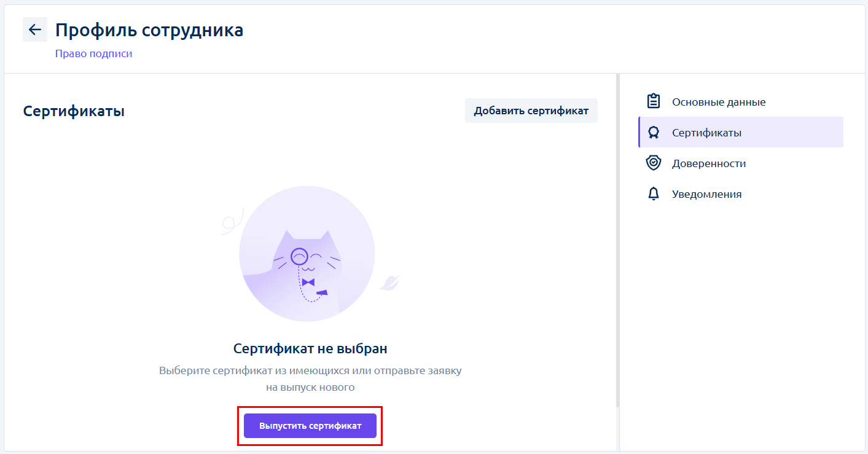Open the Уведомления settings
Image resolution: width=868 pixels, height=454 pixels.
706,194
